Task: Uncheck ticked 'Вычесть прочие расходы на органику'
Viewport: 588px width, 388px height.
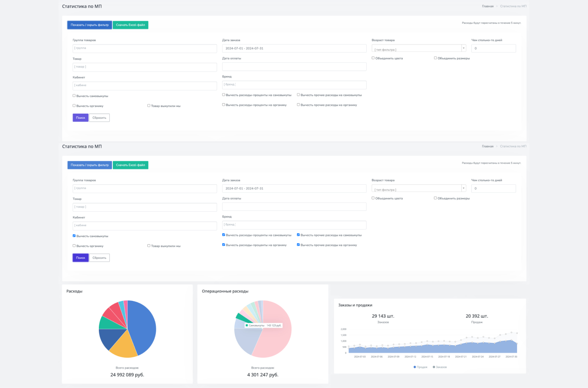Action: click(298, 245)
